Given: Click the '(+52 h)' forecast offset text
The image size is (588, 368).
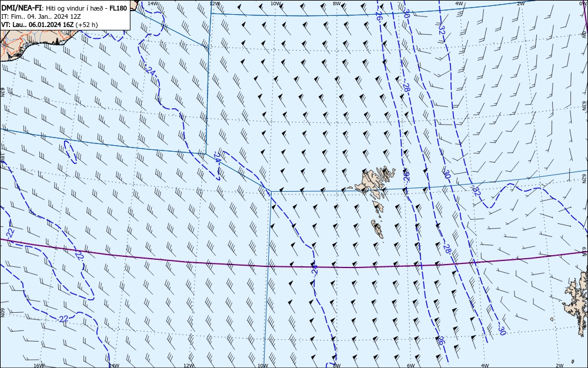Looking at the screenshot, I should coord(86,25).
